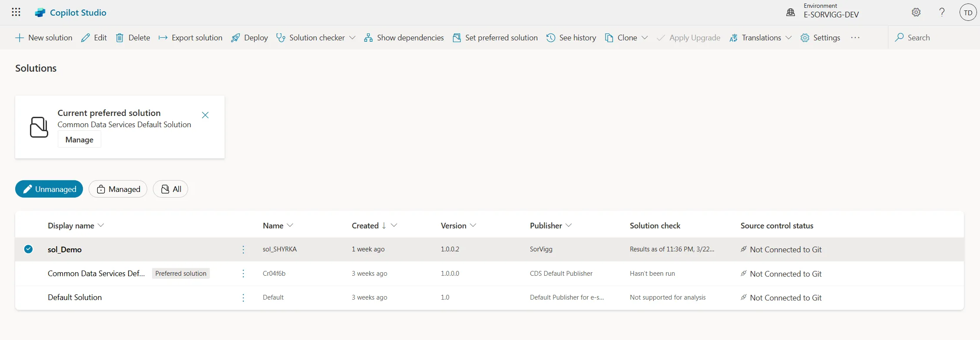Open the toolbar Settings command
The height and width of the screenshot is (340, 980).
(x=820, y=38)
